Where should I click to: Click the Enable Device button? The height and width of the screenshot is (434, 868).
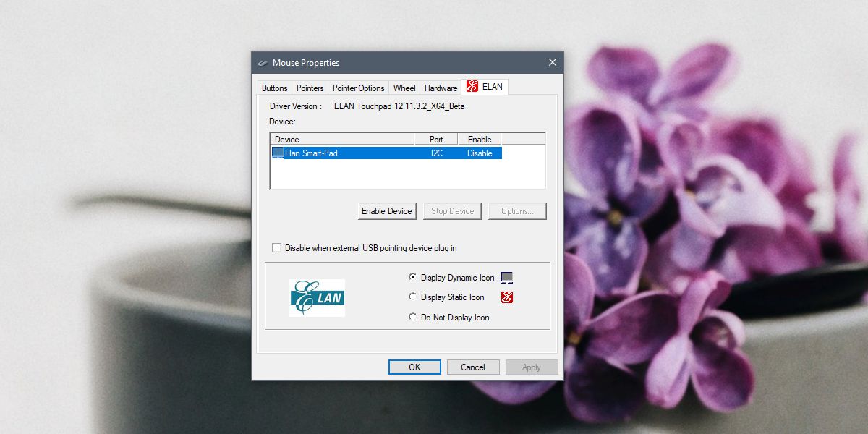point(387,211)
